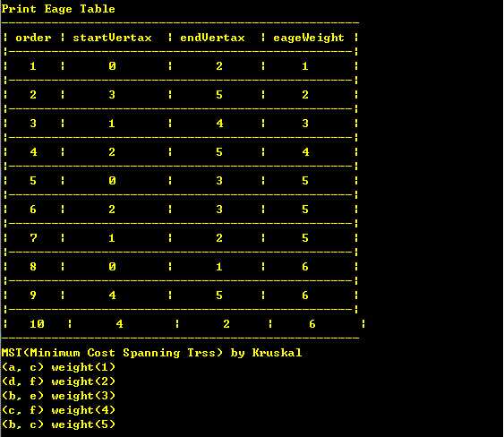Click endVertax value 5 in order row 4
This screenshot has height=437, width=504.
click(219, 152)
